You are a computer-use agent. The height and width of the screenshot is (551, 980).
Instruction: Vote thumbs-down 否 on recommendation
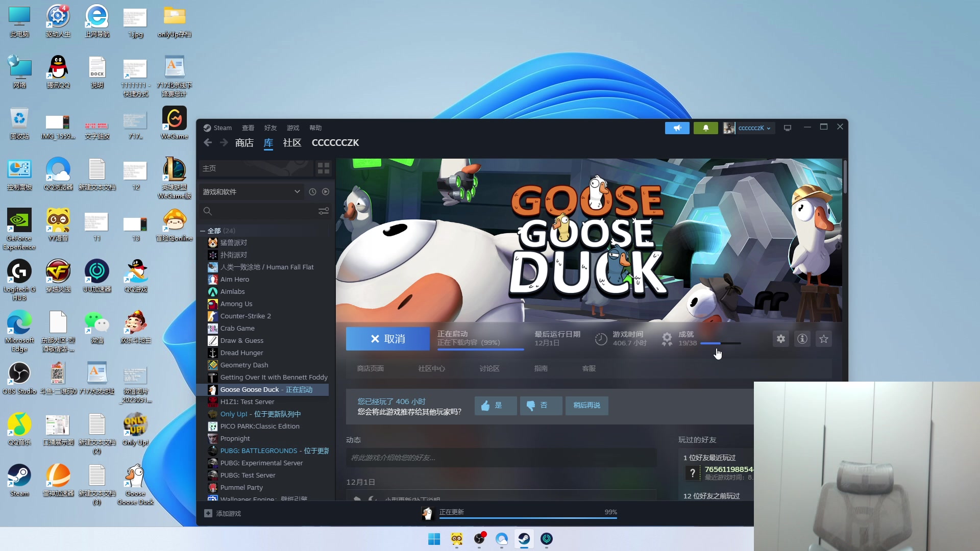(x=541, y=406)
